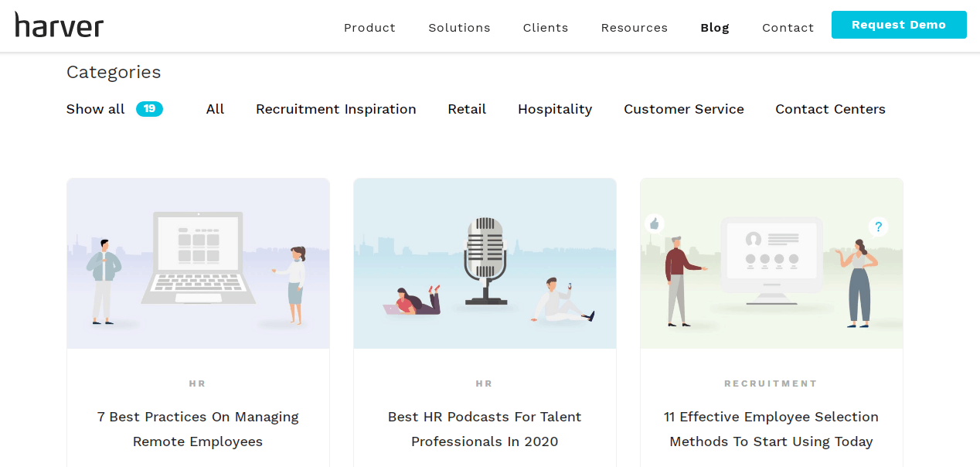The width and height of the screenshot is (980, 467).
Task: Open the Product menu
Action: [369, 28]
